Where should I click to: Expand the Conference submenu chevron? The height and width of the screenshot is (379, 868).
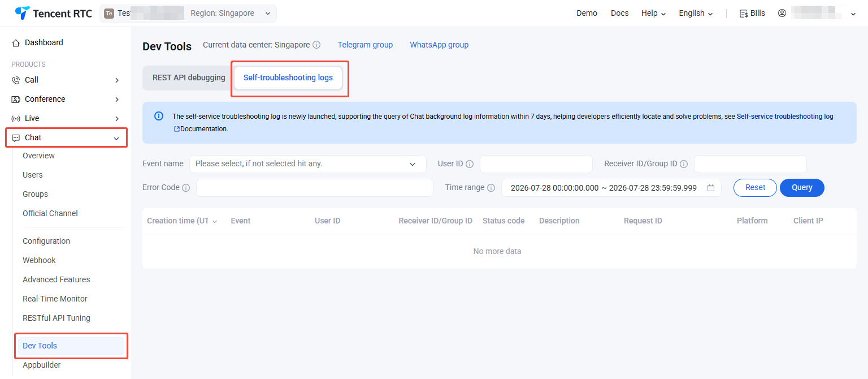[x=117, y=100]
